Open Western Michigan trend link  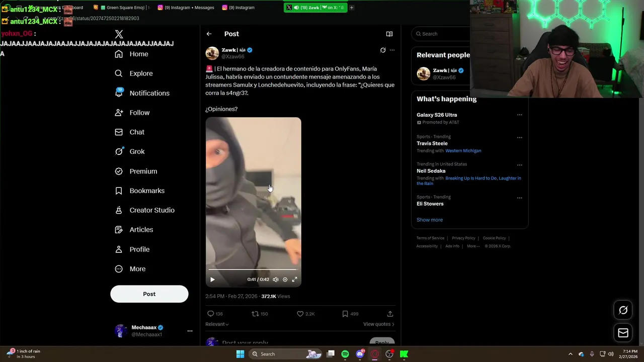[463, 151]
